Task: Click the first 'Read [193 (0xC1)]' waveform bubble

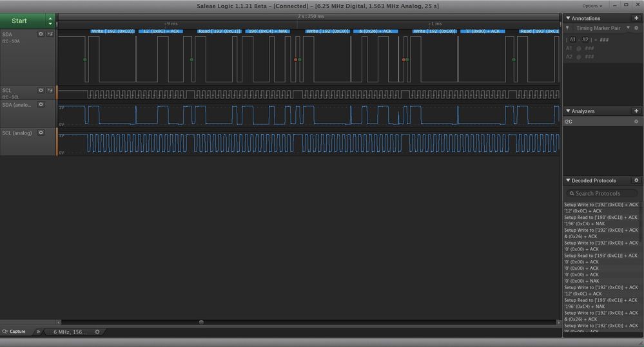Action: [219, 31]
